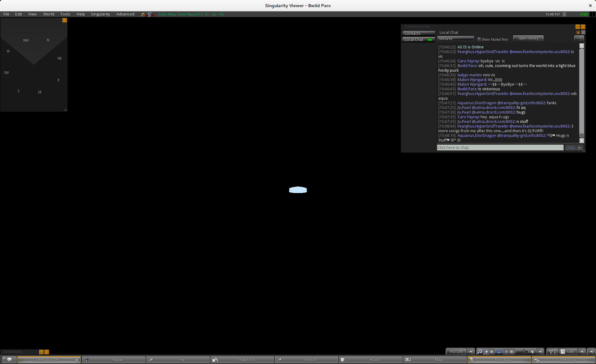Toggle the Mini-Map toolbar button
This screenshot has height=364, width=596.
[x=499, y=359]
